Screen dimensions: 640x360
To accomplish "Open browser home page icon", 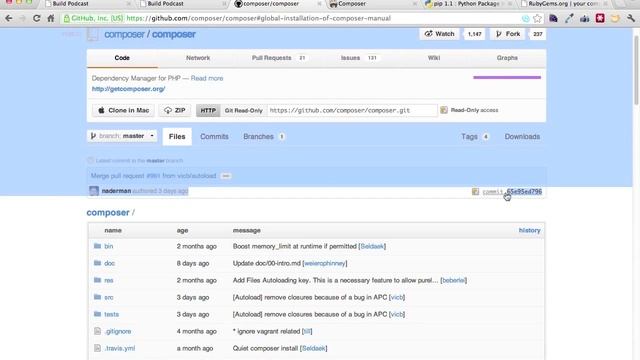I will pos(51,18).
